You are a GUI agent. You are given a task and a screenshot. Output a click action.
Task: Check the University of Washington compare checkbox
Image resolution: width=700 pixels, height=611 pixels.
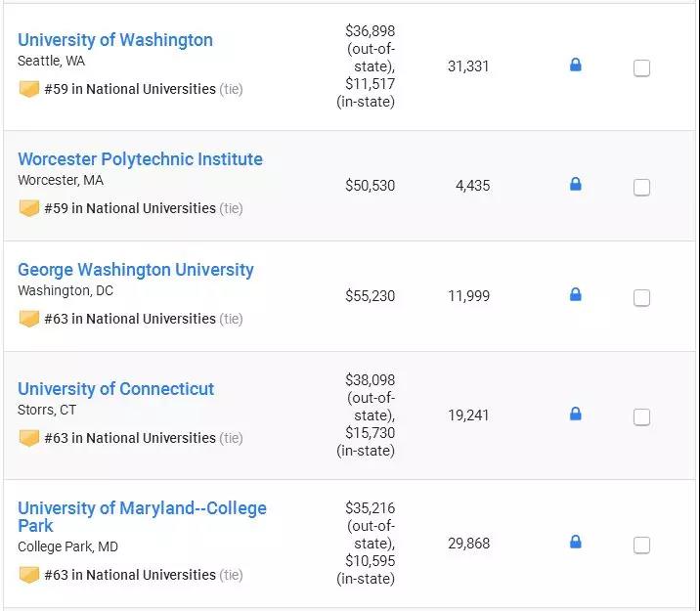pyautogui.click(x=641, y=68)
